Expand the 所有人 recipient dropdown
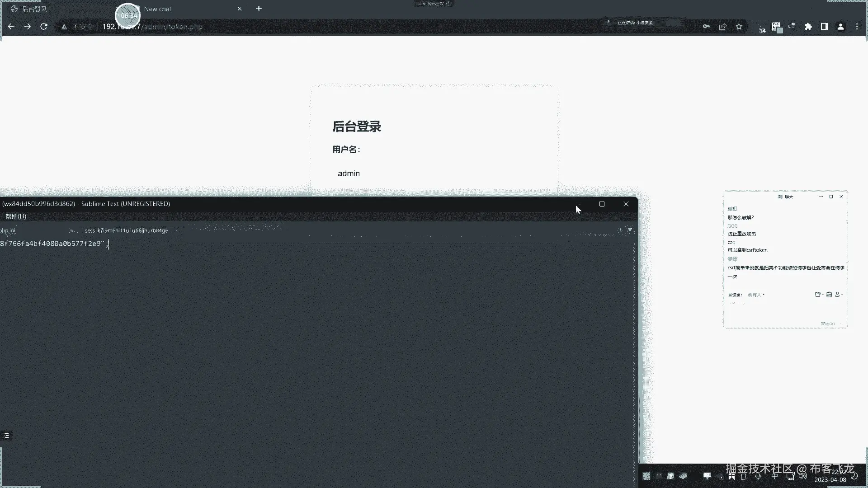Viewport: 868px width, 488px height. click(756, 295)
